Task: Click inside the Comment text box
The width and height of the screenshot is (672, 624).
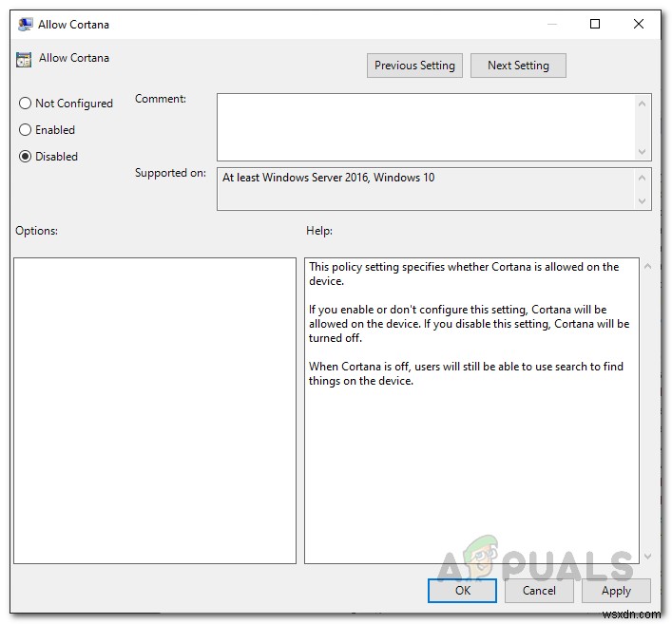Action: tap(426, 127)
